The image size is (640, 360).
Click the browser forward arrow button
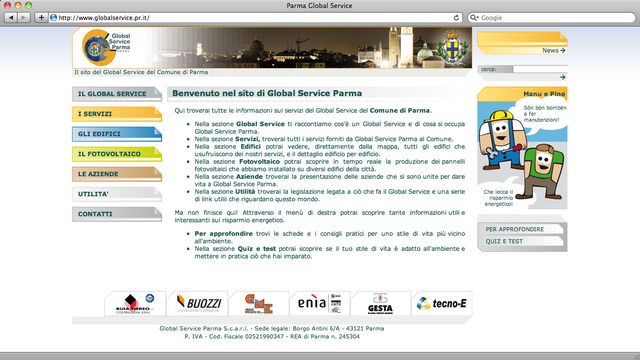(24, 18)
